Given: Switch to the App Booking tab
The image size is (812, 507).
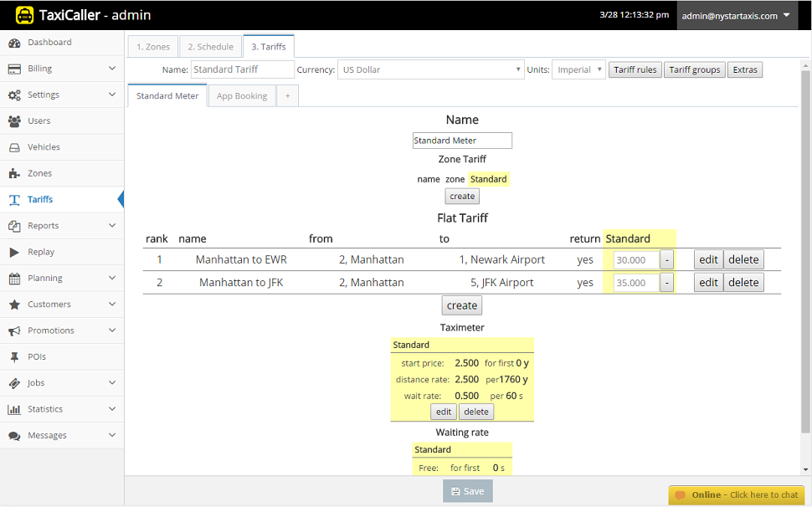Looking at the screenshot, I should click(x=242, y=96).
